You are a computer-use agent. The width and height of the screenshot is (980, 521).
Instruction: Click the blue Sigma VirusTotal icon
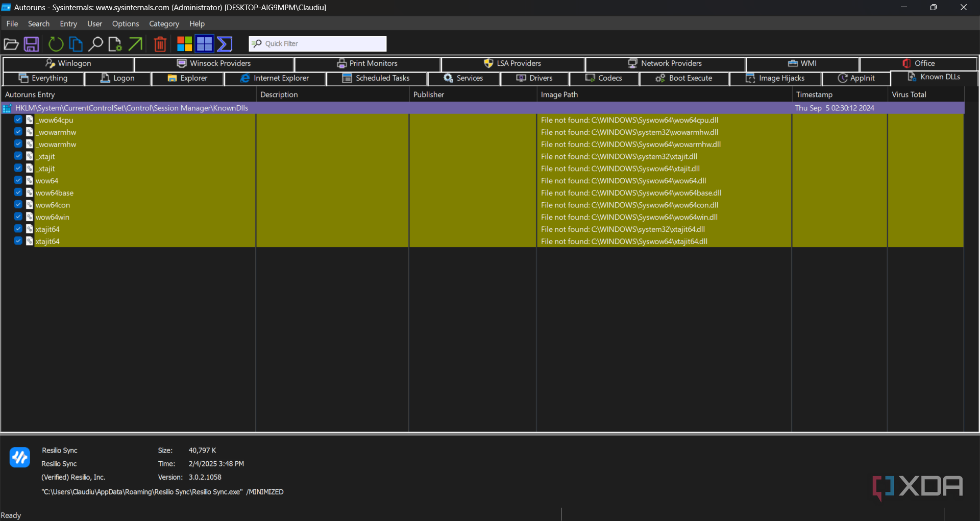pos(225,44)
